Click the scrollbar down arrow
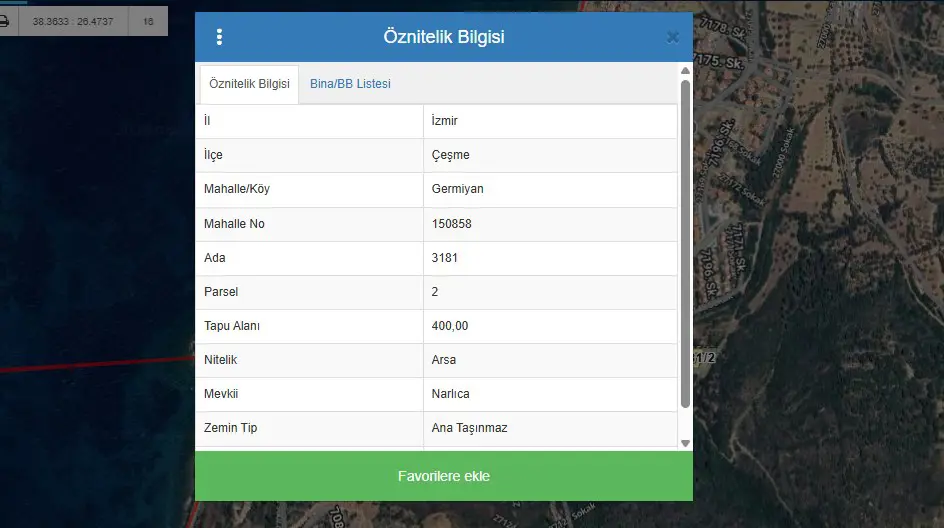This screenshot has width=944, height=528. coord(685,443)
